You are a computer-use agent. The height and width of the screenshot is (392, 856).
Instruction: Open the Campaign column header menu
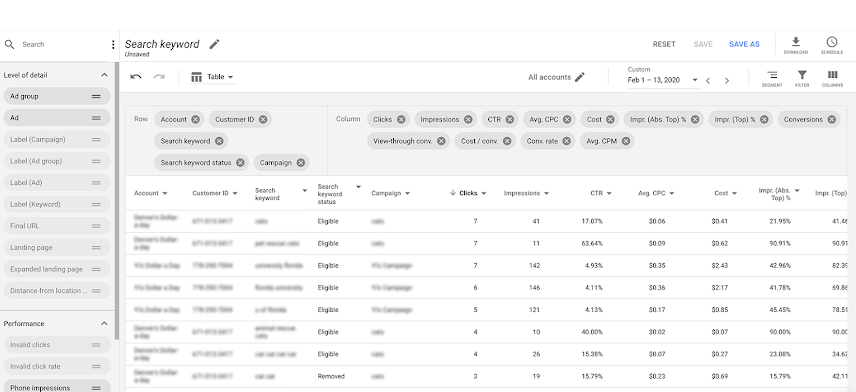(407, 193)
